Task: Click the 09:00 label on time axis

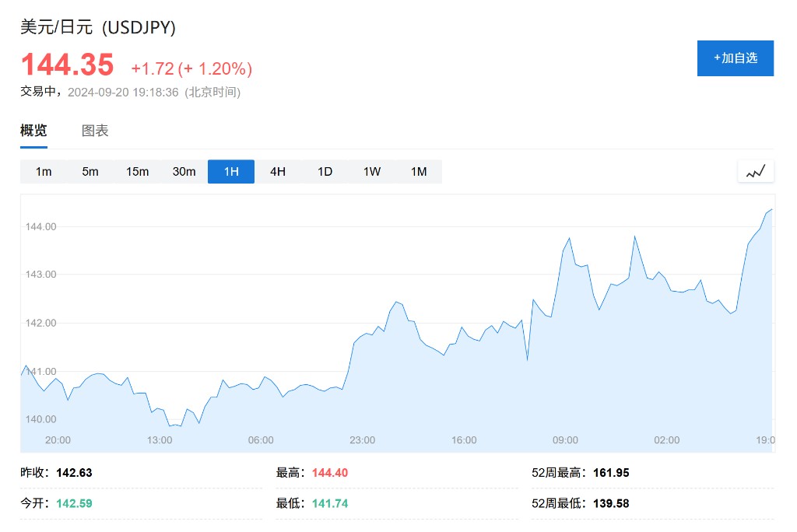Action: point(565,440)
